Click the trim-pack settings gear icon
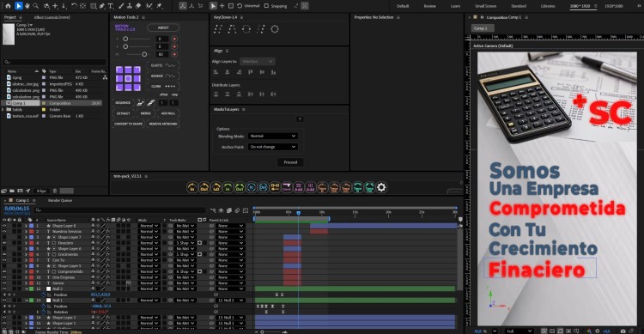Viewport: 644px width, 334px height. (x=381, y=187)
